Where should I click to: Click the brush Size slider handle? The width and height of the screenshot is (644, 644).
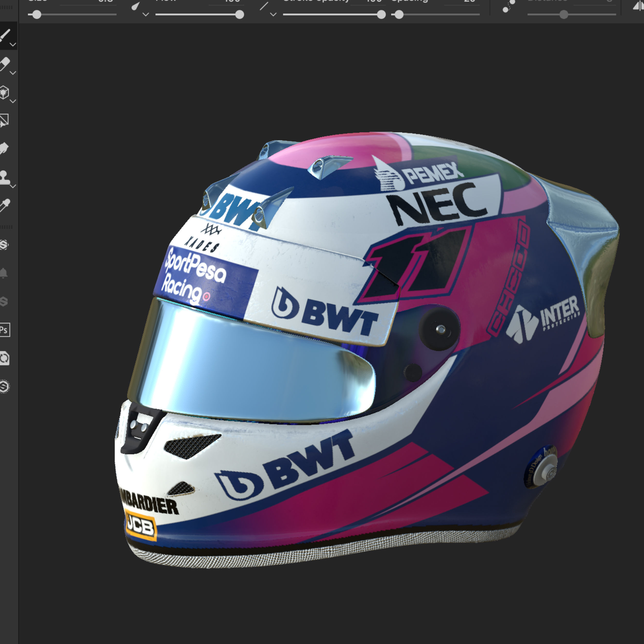tap(37, 15)
